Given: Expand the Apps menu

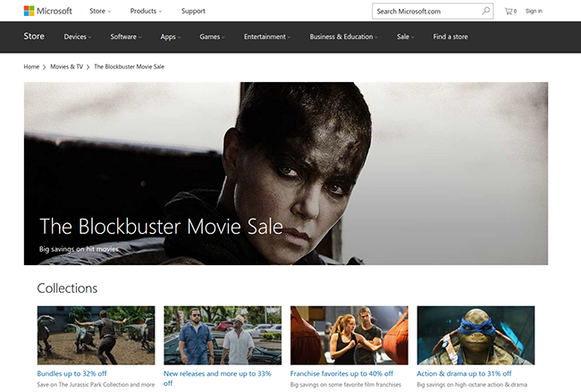Looking at the screenshot, I should coord(171,37).
